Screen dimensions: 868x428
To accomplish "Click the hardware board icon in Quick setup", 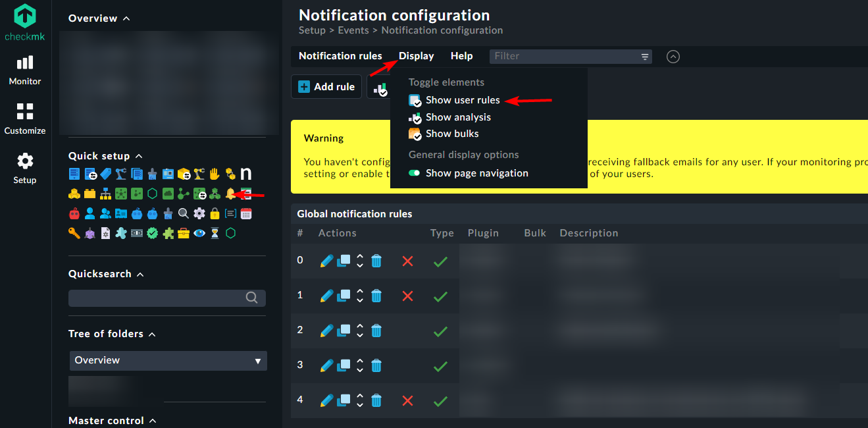I will 168,174.
